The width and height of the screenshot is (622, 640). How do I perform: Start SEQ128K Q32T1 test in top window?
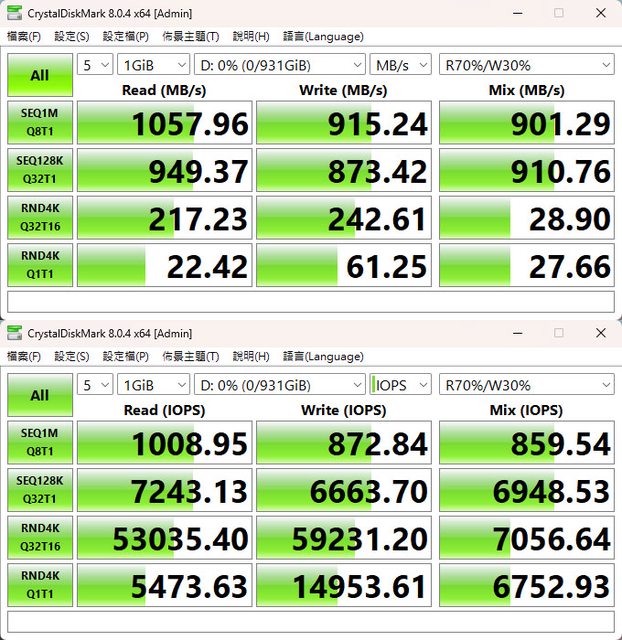click(x=39, y=170)
